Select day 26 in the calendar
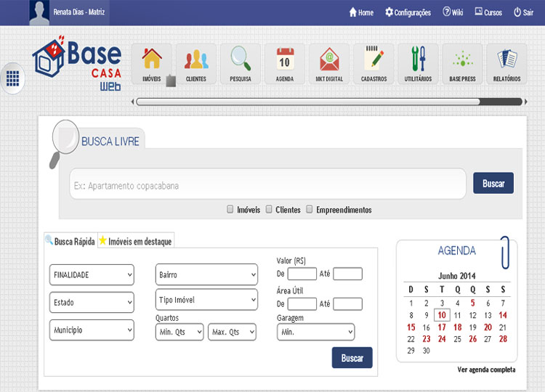 [473, 339]
